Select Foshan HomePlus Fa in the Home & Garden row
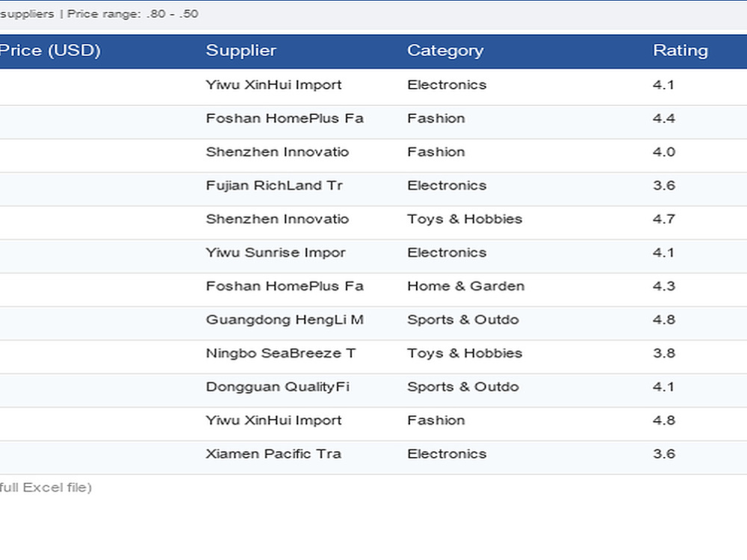Screen dimensions: 747x560 (285, 286)
